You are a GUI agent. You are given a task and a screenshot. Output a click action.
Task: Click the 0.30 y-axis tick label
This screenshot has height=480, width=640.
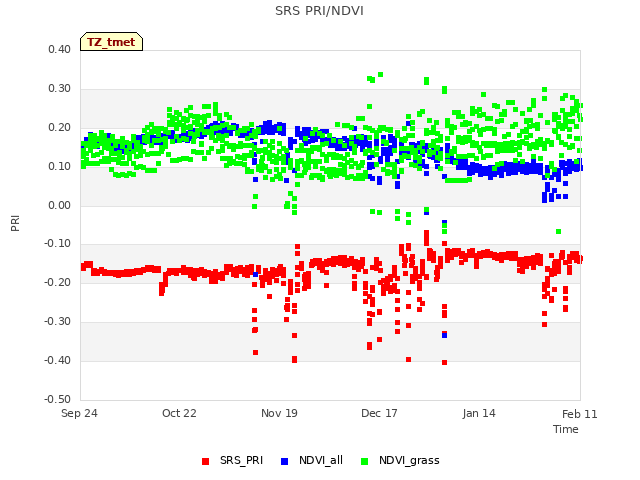tap(60, 89)
